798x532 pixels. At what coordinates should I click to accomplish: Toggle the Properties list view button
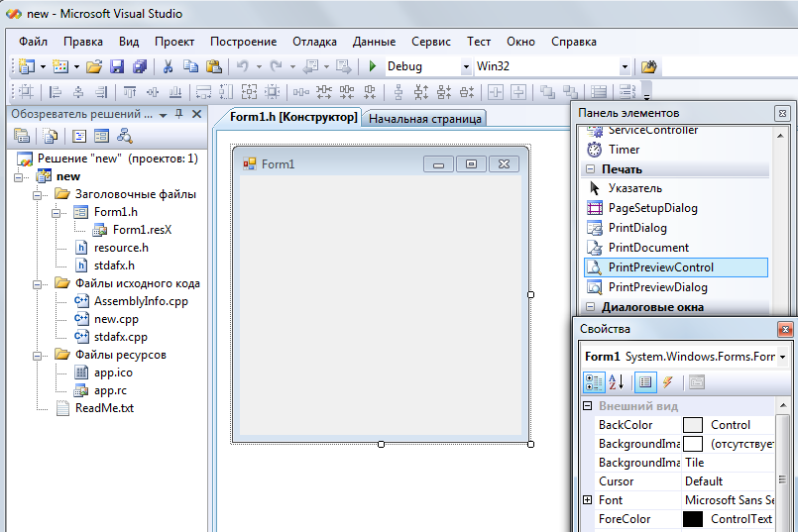pos(645,382)
